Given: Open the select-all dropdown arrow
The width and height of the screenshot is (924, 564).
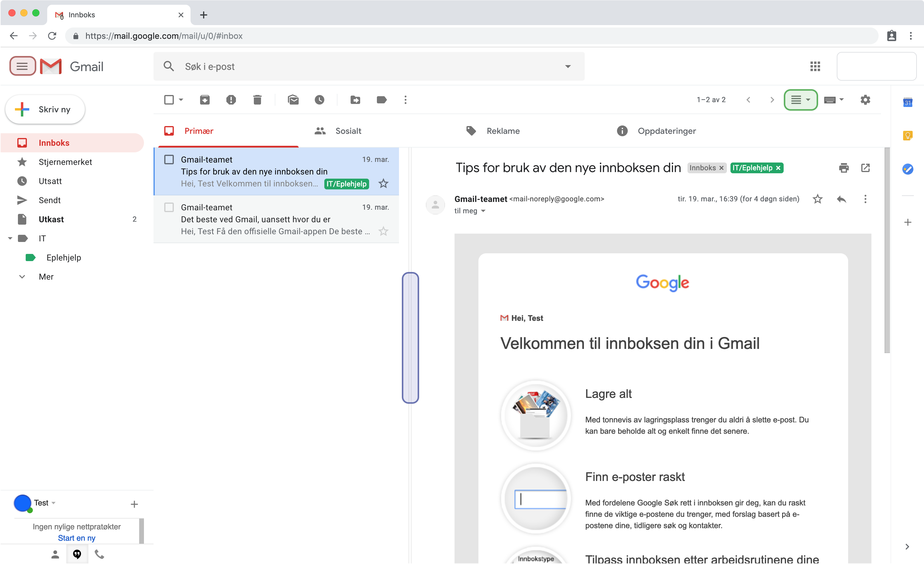Looking at the screenshot, I should [181, 100].
